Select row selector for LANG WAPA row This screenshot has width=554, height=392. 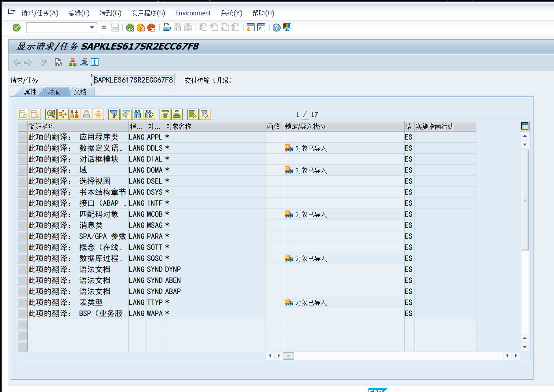click(22, 313)
